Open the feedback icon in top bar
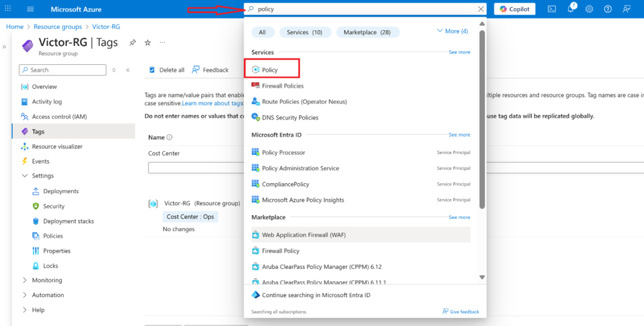 click(626, 9)
